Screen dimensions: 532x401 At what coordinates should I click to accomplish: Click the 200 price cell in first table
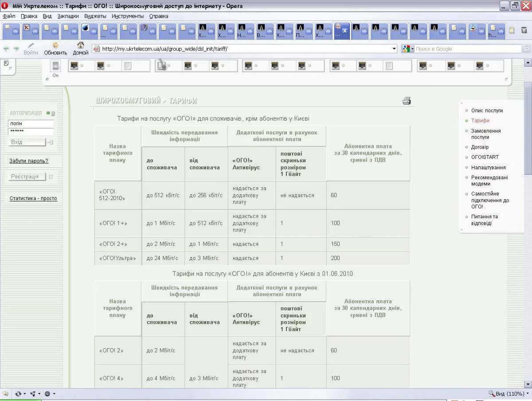click(x=368, y=258)
